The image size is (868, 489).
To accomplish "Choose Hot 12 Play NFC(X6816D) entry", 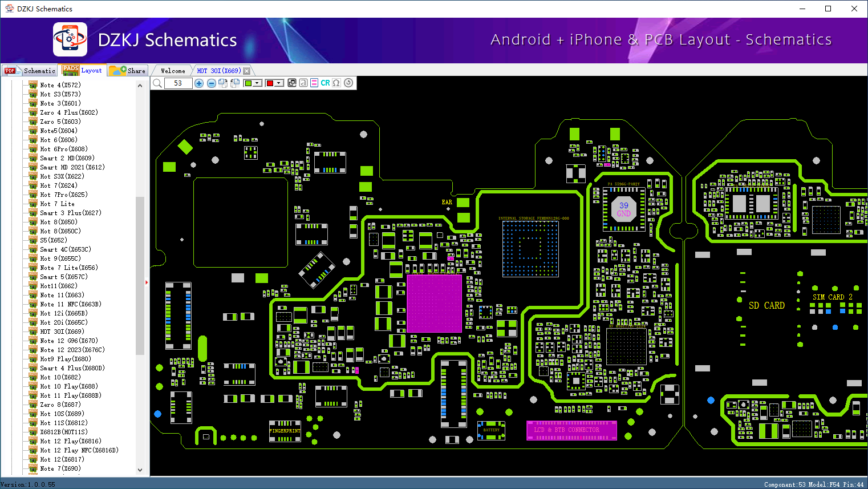I will (79, 450).
